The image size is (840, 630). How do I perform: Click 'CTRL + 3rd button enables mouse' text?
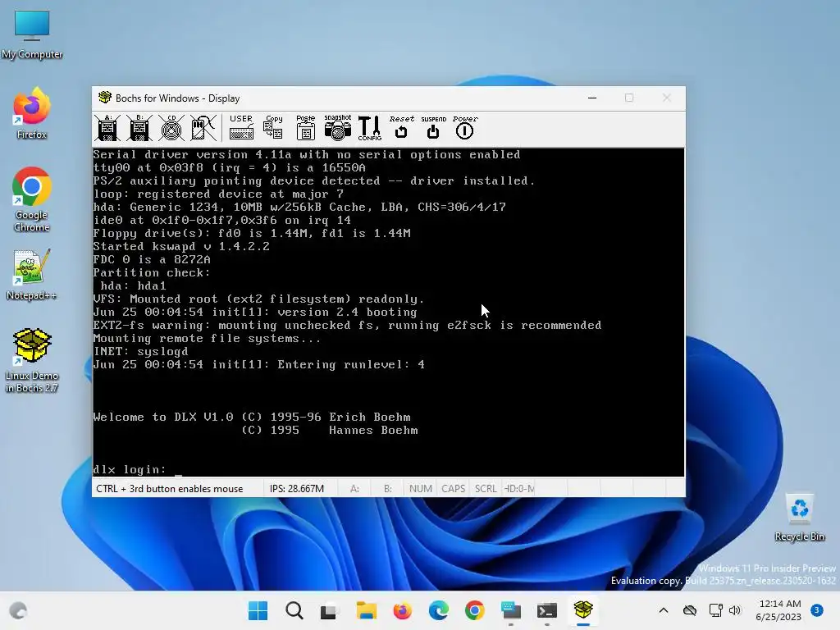click(169, 489)
